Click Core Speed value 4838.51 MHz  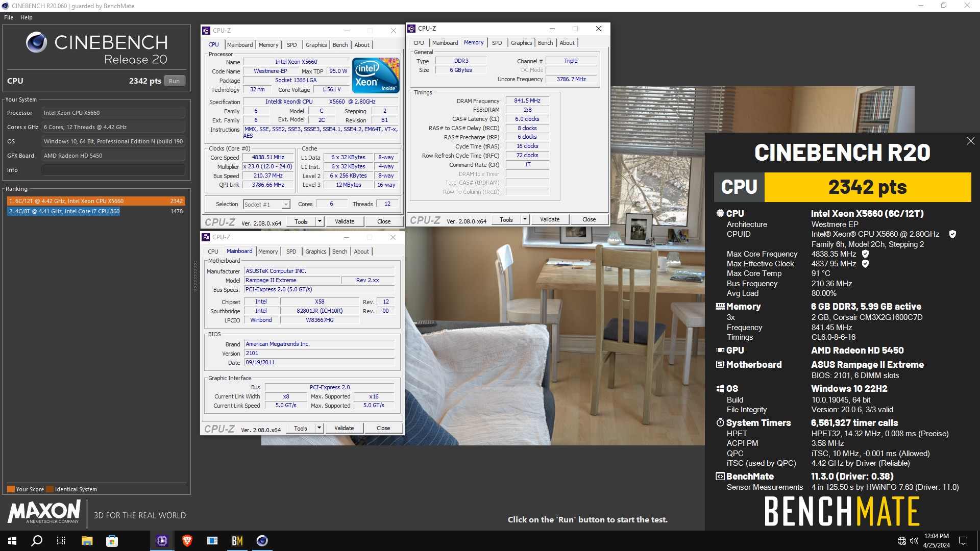point(268,158)
